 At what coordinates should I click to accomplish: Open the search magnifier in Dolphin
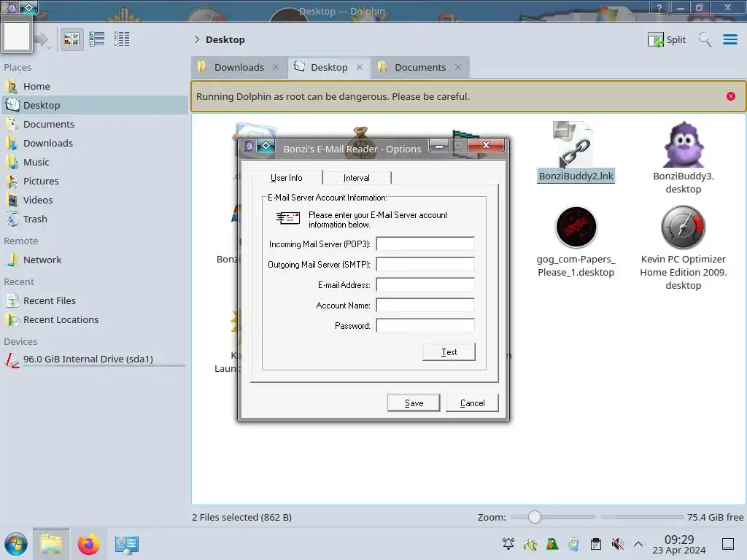(705, 39)
